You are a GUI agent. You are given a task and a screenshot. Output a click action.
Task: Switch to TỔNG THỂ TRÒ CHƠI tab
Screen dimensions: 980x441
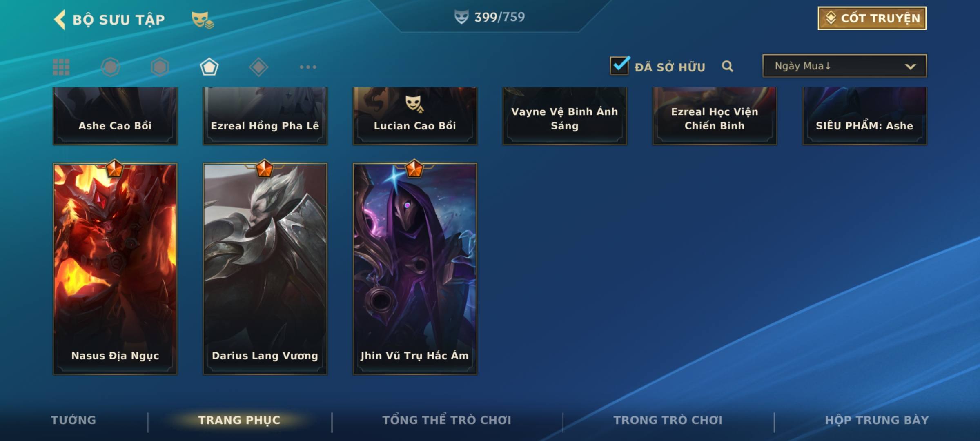click(447, 420)
